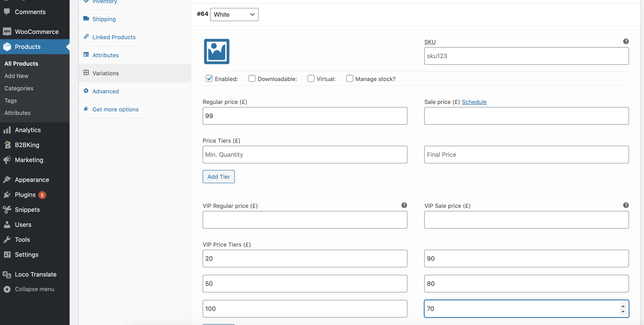
Task: Click the SKU input field
Action: click(x=526, y=56)
